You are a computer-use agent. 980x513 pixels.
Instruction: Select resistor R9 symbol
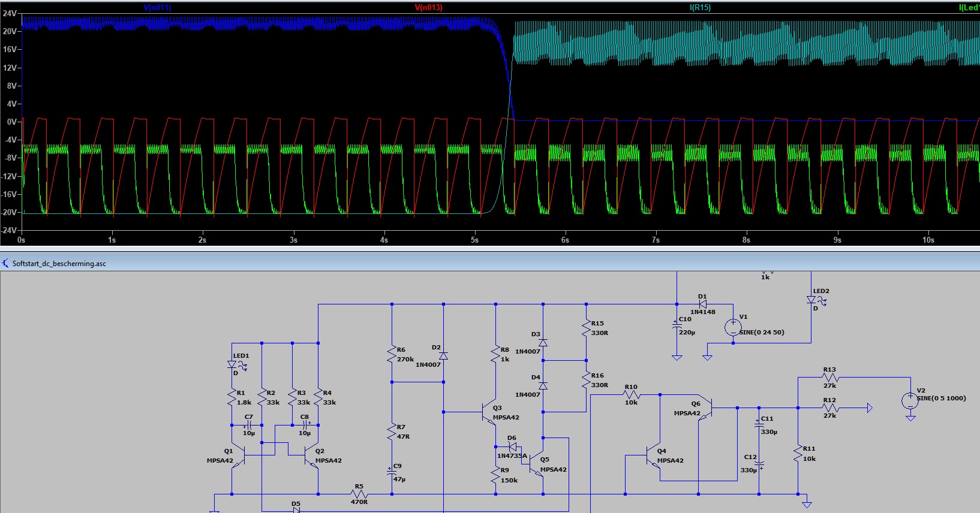point(495,475)
